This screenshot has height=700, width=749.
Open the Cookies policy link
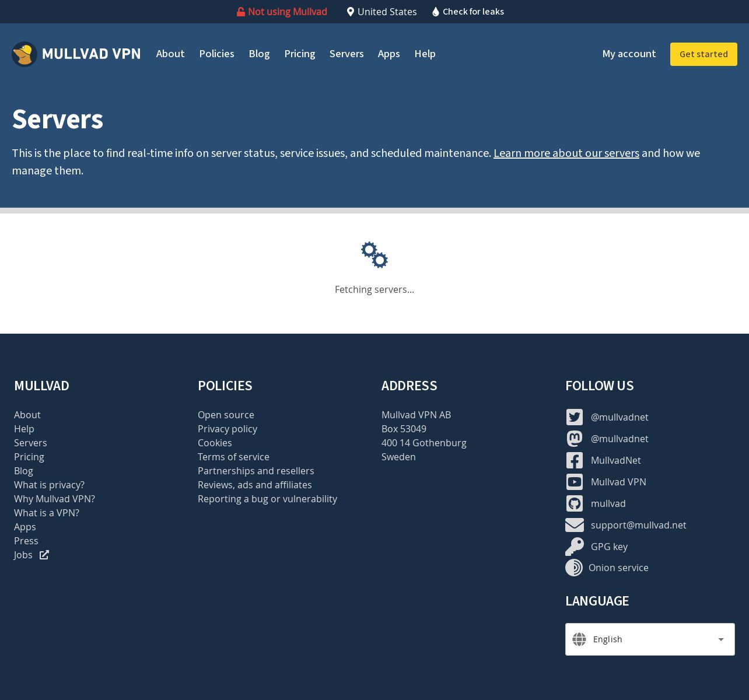coord(215,443)
